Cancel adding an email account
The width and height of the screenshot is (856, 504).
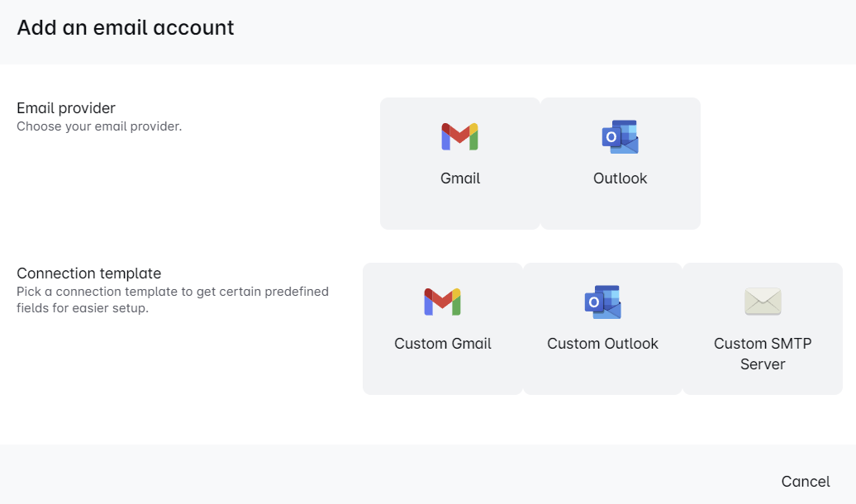pyautogui.click(x=806, y=482)
